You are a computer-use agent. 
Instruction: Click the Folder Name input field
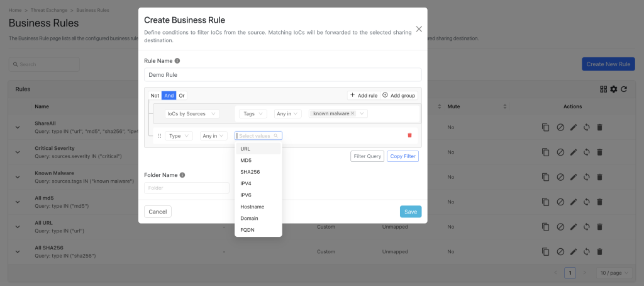pos(186,188)
